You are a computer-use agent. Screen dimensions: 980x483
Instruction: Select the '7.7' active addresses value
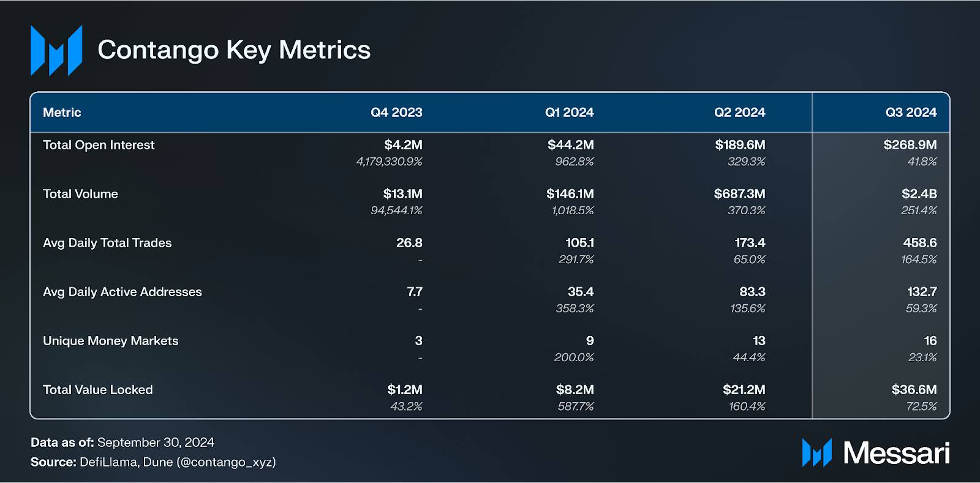(415, 292)
